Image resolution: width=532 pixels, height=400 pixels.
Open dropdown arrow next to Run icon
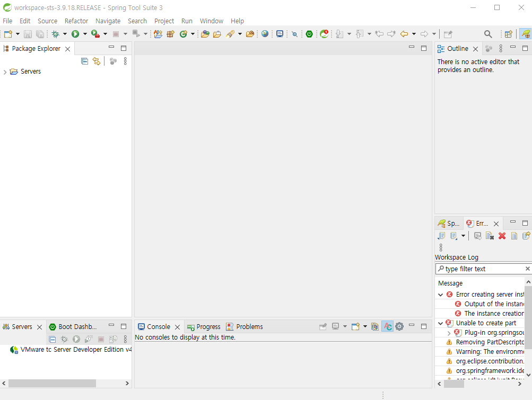point(85,34)
